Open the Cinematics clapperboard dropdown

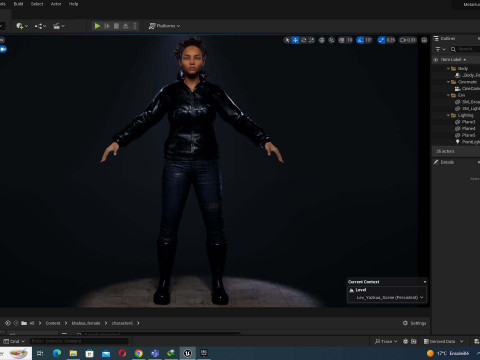(59, 26)
